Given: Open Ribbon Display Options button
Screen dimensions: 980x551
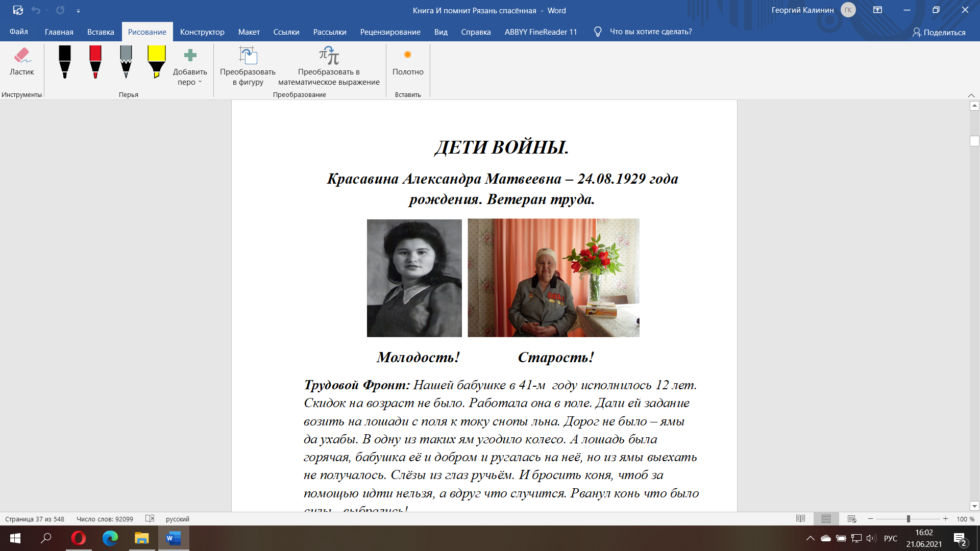Looking at the screenshot, I should click(x=877, y=10).
